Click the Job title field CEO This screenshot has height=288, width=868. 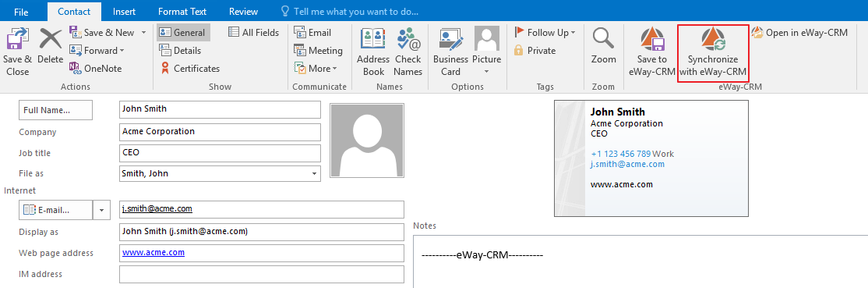pos(220,153)
